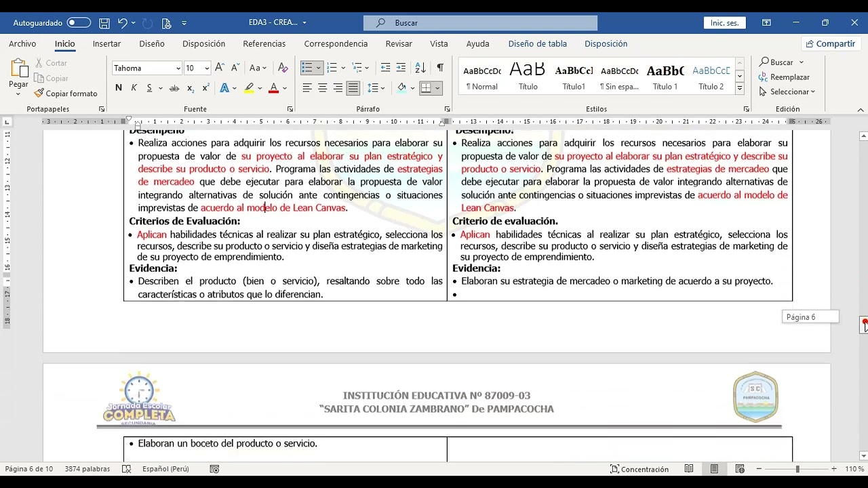868x488 pixels.
Task: Toggle italic with the K button
Action: click(134, 88)
